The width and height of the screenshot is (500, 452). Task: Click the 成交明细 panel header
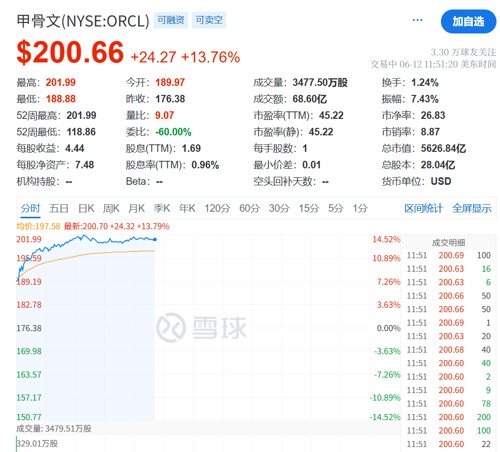pos(448,243)
